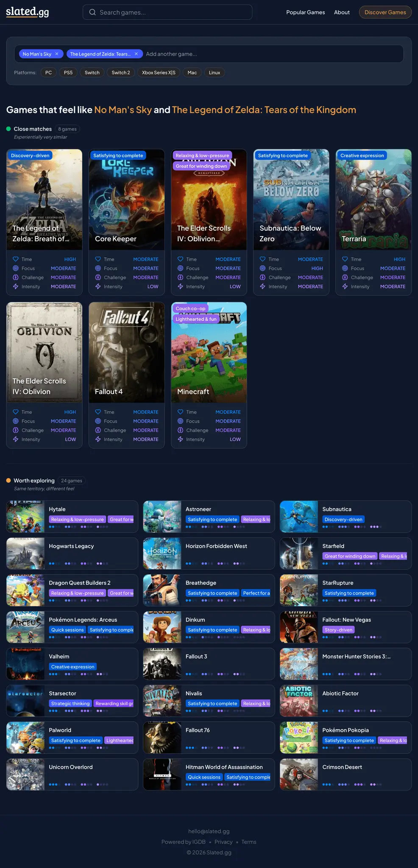Click the Creative expression tag on Valheim
The image size is (418, 868).
pos(73,667)
